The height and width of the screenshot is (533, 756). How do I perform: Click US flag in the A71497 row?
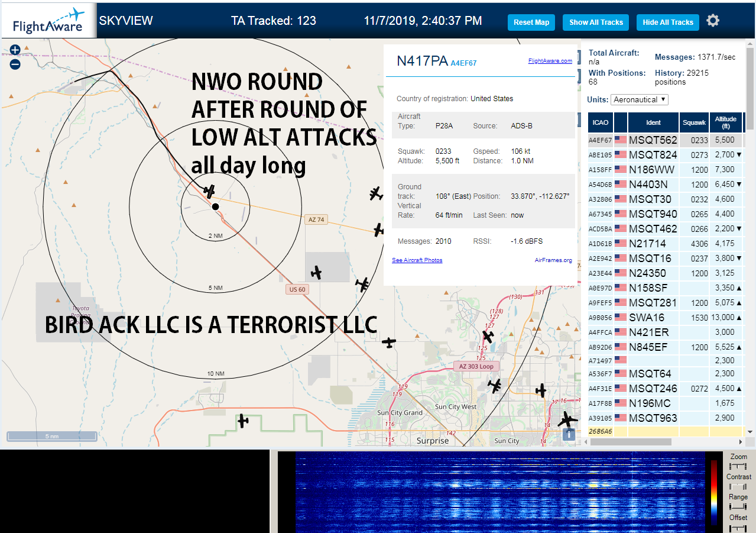(x=621, y=360)
